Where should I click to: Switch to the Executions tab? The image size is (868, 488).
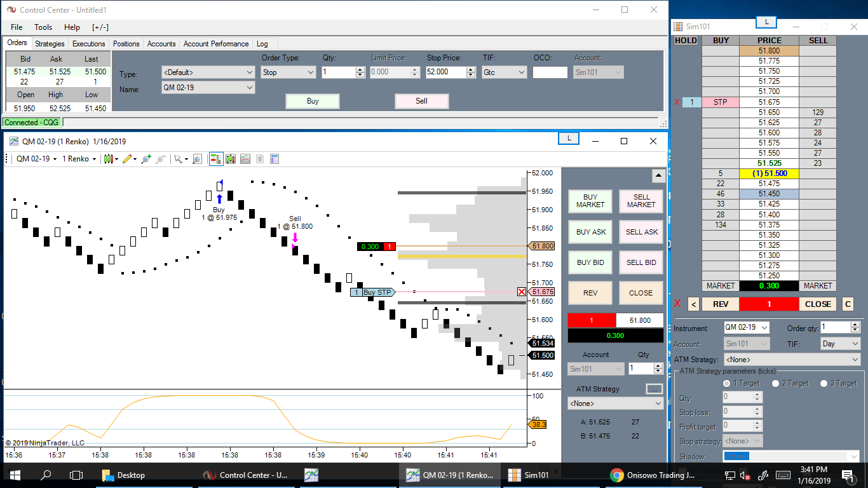(x=89, y=44)
